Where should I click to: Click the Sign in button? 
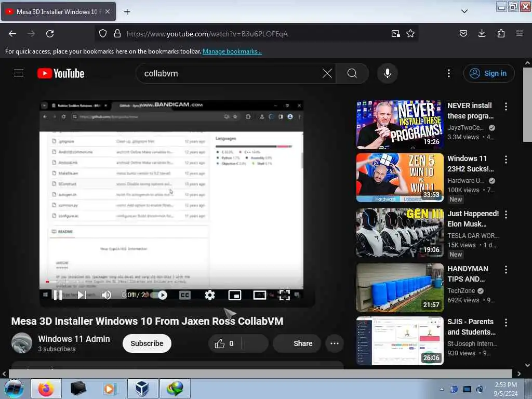click(x=489, y=73)
